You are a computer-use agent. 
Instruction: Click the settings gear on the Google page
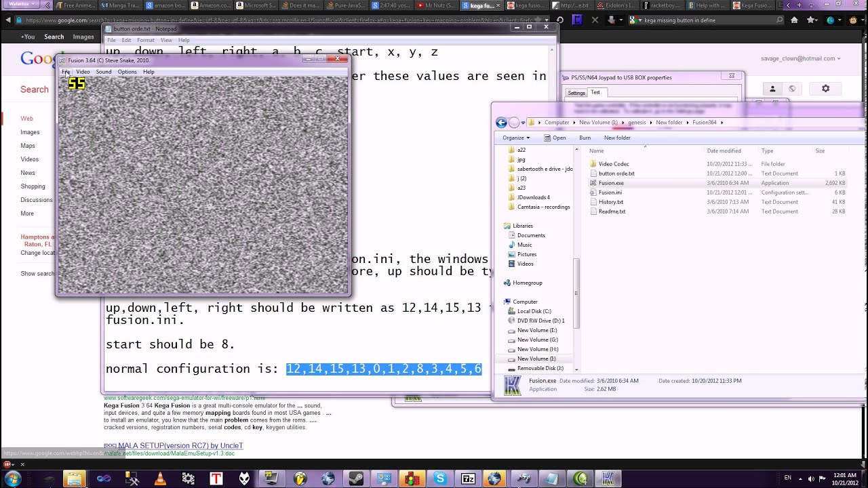pyautogui.click(x=825, y=88)
